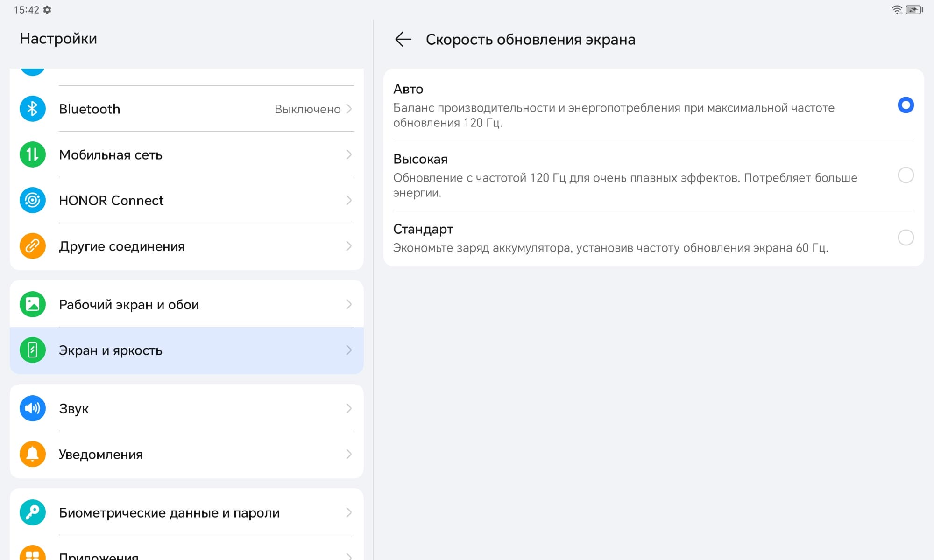
Task: Tap the battery status icon
Action: pyautogui.click(x=914, y=10)
